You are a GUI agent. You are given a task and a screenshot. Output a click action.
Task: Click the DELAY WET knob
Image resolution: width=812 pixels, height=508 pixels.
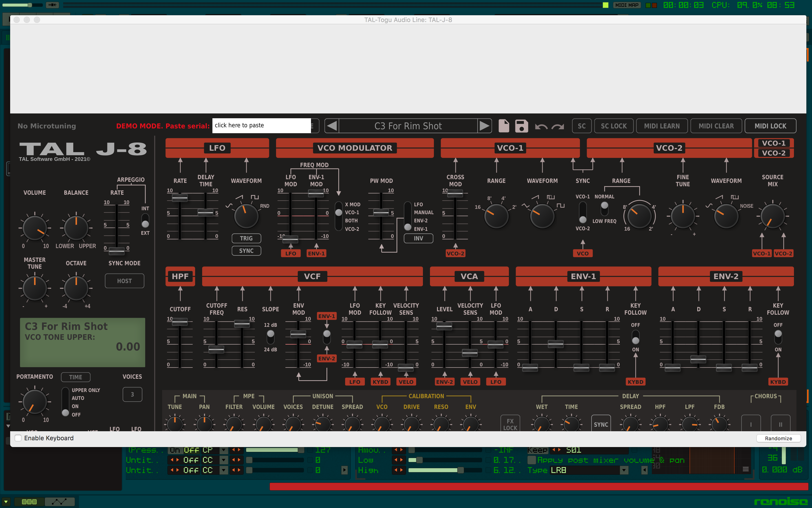[x=542, y=423]
